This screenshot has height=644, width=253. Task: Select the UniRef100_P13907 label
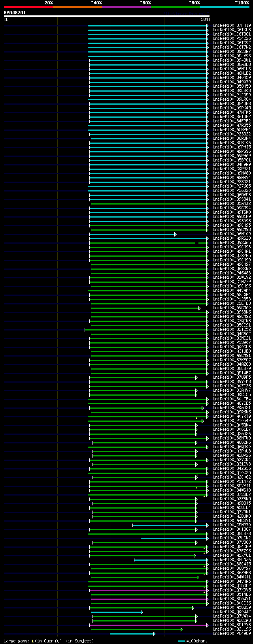(x=232, y=342)
